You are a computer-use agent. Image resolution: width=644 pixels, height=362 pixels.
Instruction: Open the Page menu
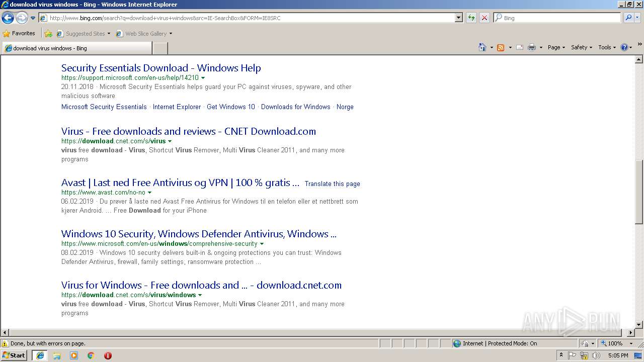(x=556, y=47)
